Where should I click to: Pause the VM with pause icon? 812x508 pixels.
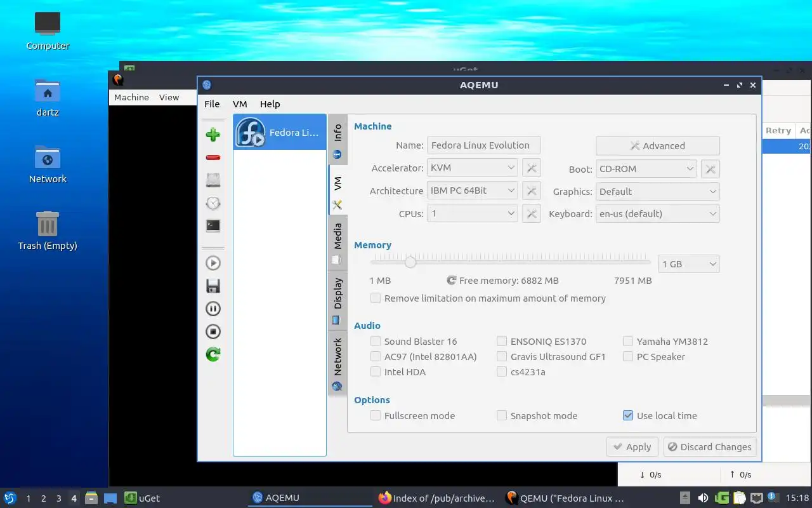(x=213, y=309)
